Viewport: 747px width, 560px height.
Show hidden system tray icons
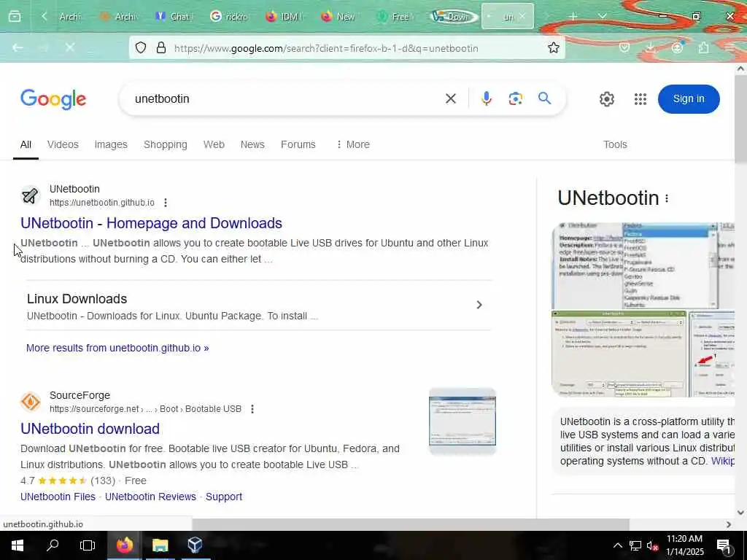(617, 545)
